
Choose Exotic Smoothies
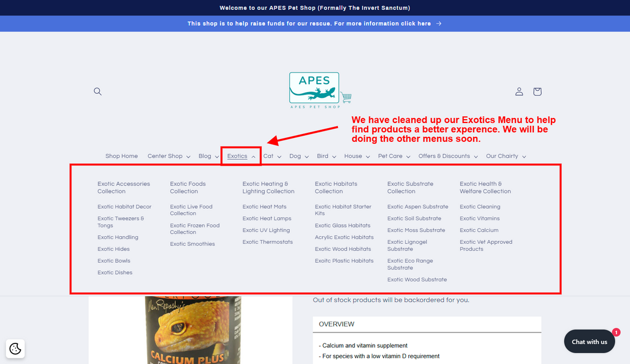tap(192, 244)
